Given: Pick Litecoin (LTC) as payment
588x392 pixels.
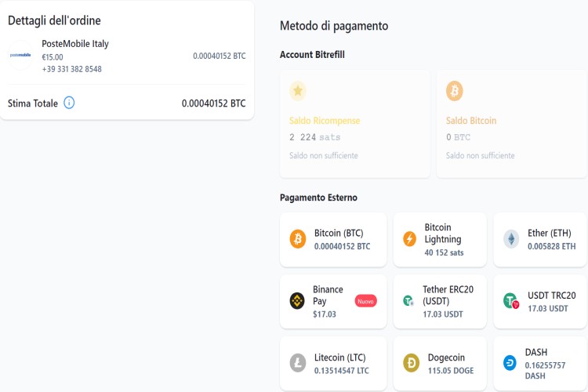Looking at the screenshot, I should pyautogui.click(x=333, y=363).
